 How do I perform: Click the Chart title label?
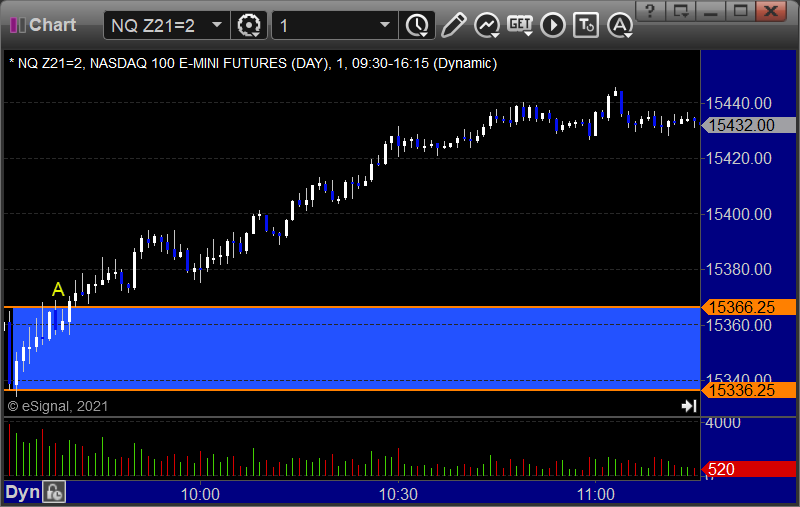coord(53,24)
